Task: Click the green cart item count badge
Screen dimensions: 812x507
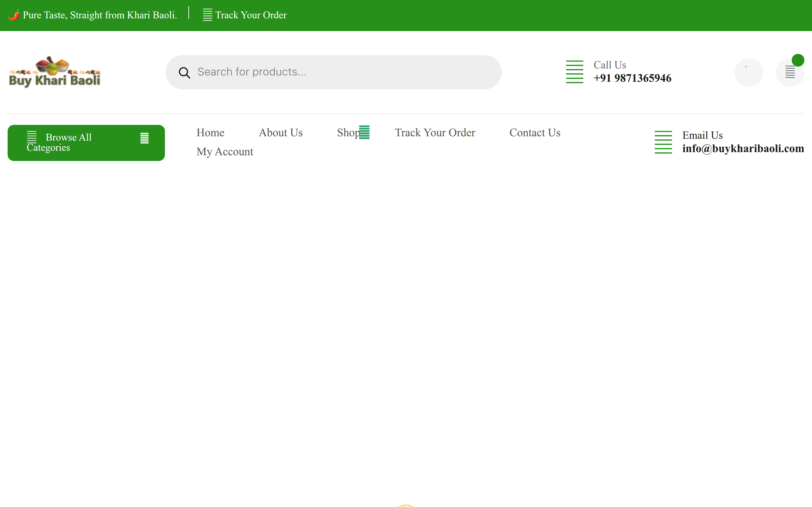Action: (x=798, y=60)
